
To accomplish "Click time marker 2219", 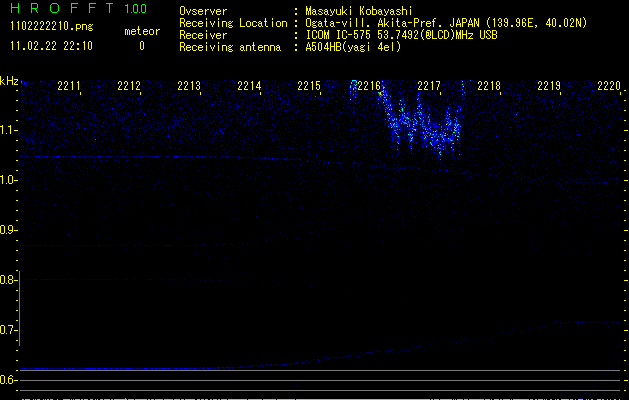I will pyautogui.click(x=549, y=85).
